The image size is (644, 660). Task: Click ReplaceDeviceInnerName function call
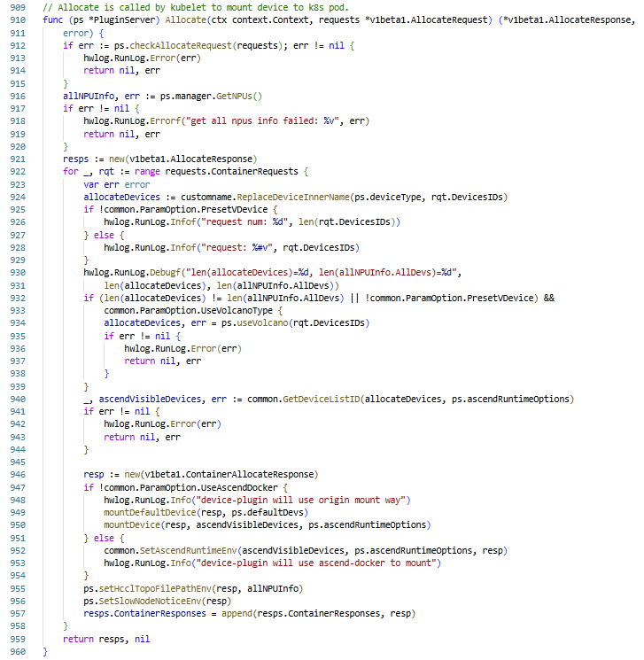coord(293,197)
